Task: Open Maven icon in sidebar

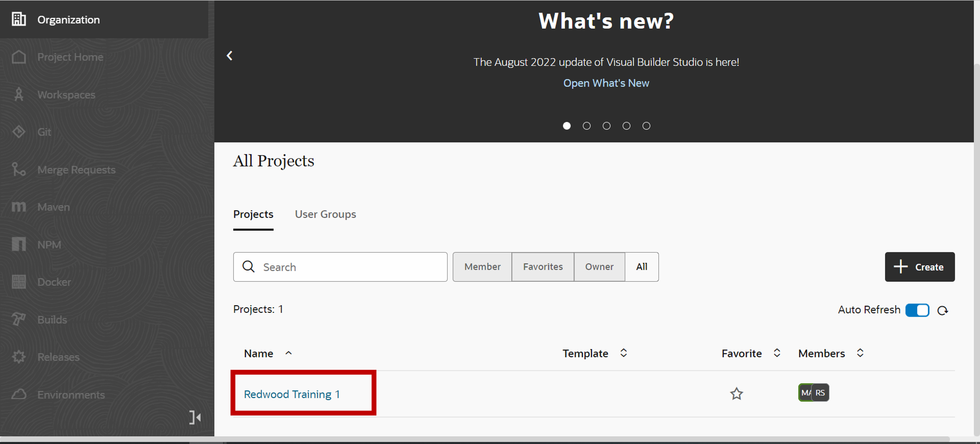Action: [19, 207]
